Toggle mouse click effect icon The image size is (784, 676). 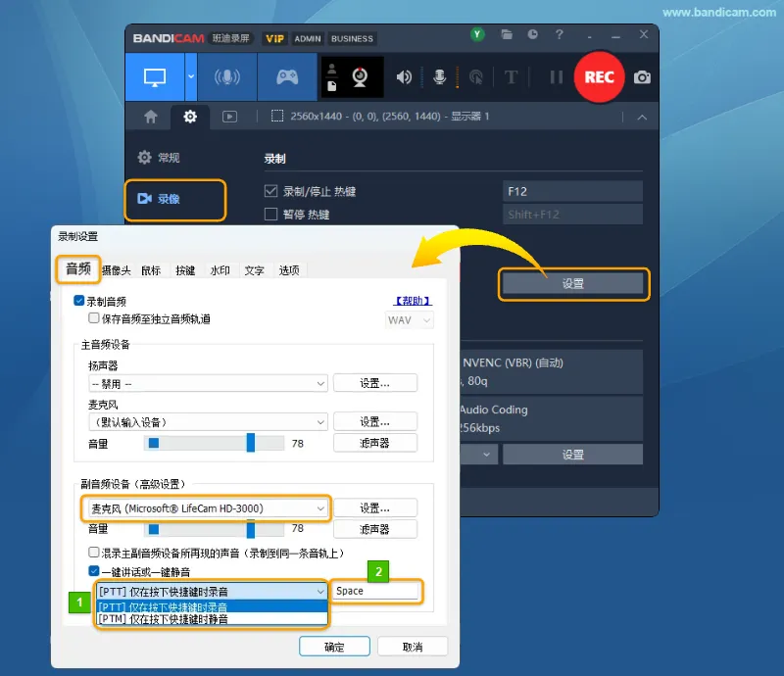click(x=476, y=77)
